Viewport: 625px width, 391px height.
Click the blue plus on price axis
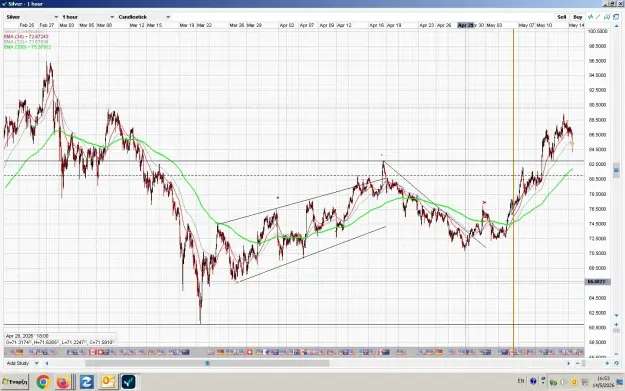(x=616, y=324)
